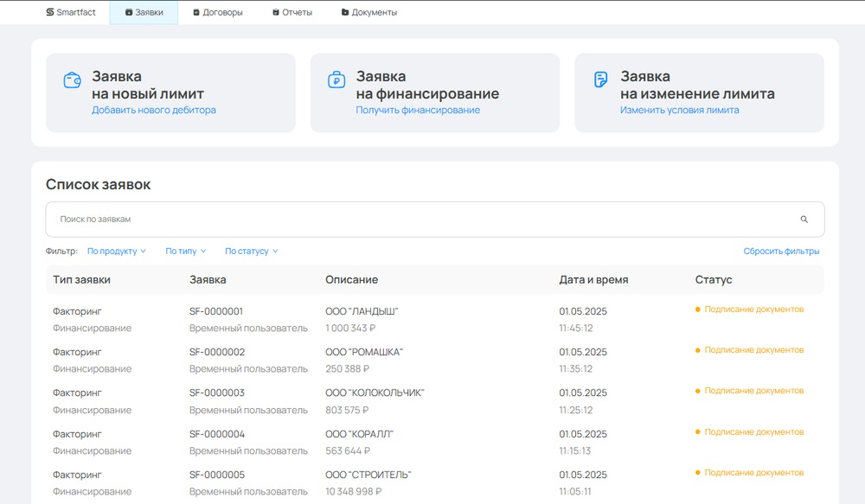865x504 pixels.
Task: Click the search magnifier icon
Action: [x=804, y=219]
